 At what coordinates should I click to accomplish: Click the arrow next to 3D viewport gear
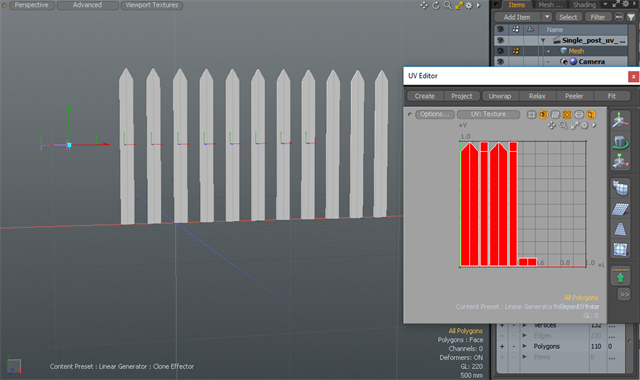tap(478, 5)
